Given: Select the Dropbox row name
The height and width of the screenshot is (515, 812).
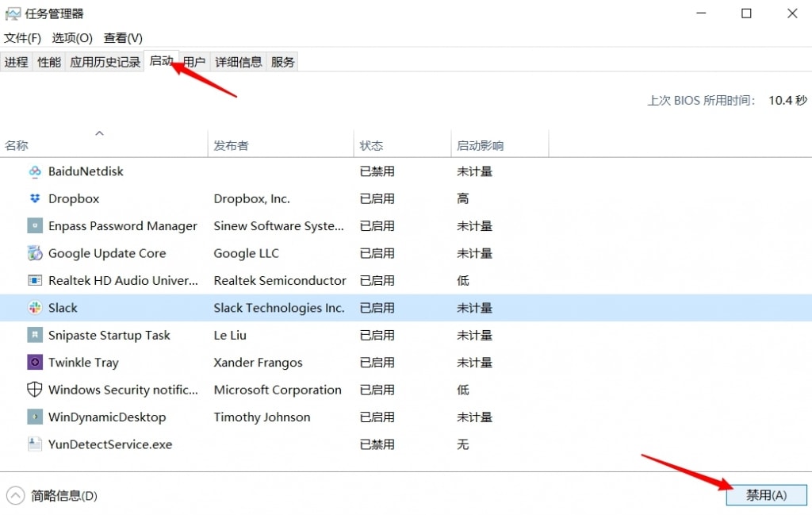Looking at the screenshot, I should coord(74,198).
